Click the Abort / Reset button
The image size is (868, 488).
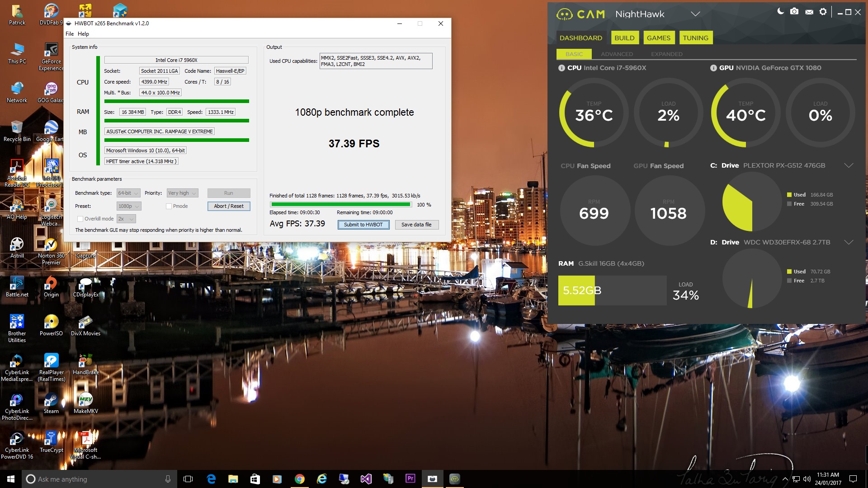[229, 206]
